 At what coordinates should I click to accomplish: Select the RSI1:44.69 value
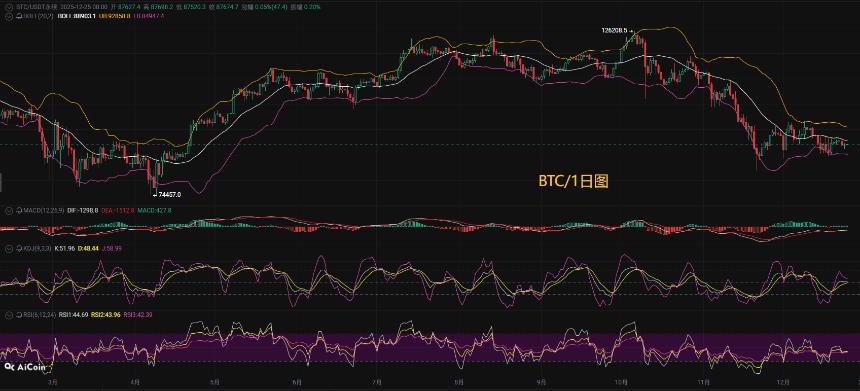click(73, 315)
